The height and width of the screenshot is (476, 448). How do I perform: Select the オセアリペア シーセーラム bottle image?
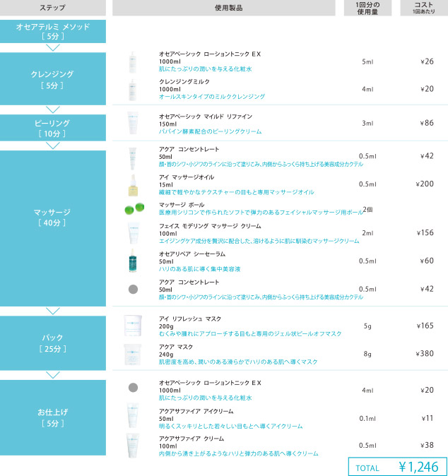[x=132, y=261]
